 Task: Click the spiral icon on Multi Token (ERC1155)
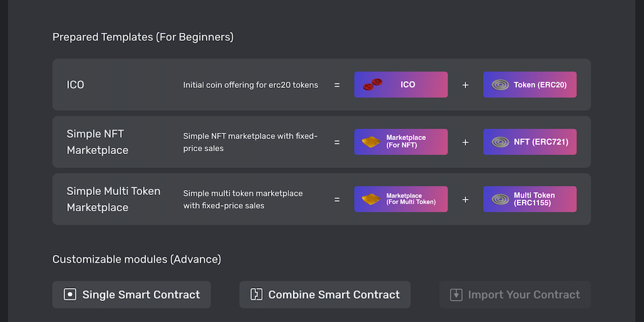pyautogui.click(x=501, y=199)
